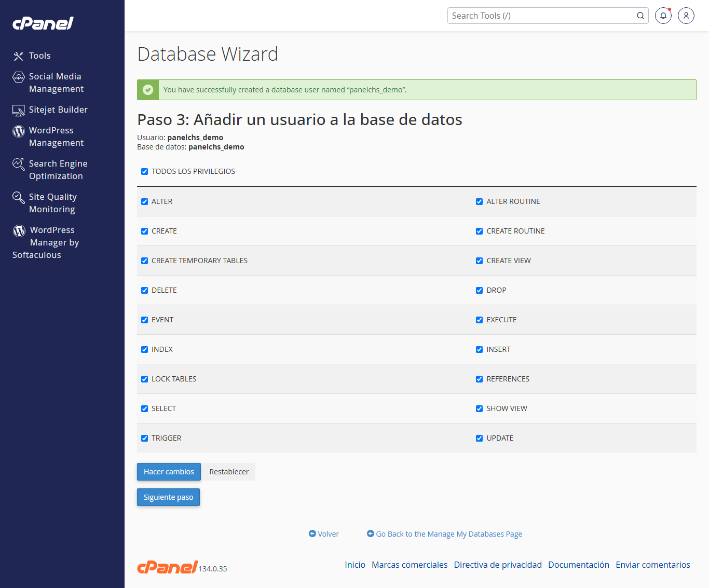Click the version number 134.0.35

pos(213,569)
